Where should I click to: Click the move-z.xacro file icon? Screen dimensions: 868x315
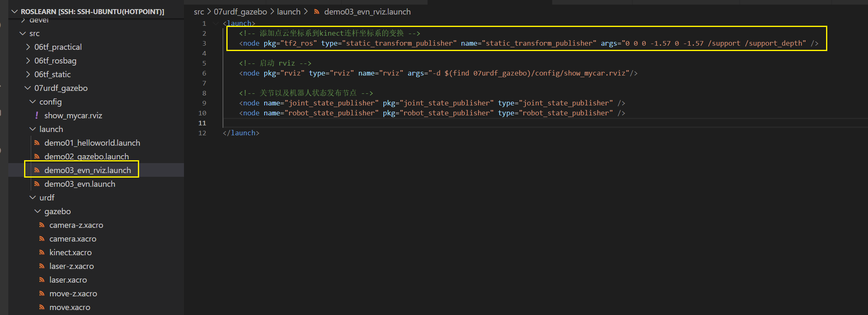[42, 293]
